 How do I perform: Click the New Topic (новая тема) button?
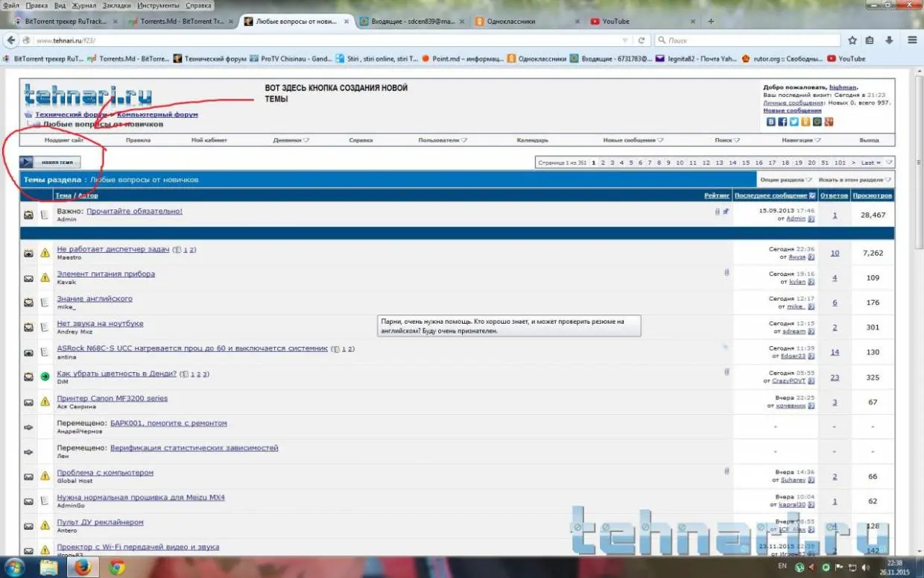[50, 162]
